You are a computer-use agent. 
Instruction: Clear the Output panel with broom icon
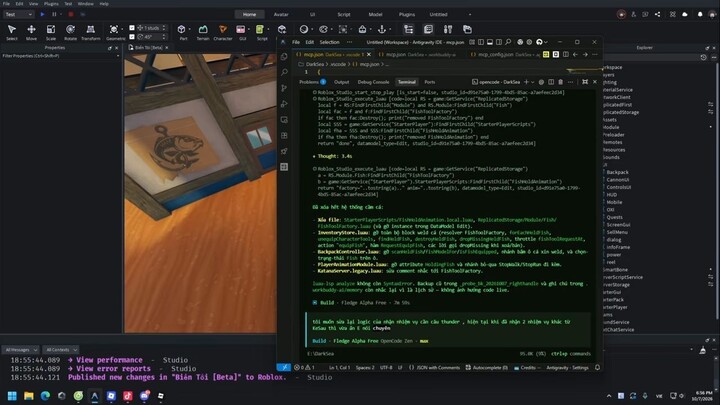coord(703,351)
